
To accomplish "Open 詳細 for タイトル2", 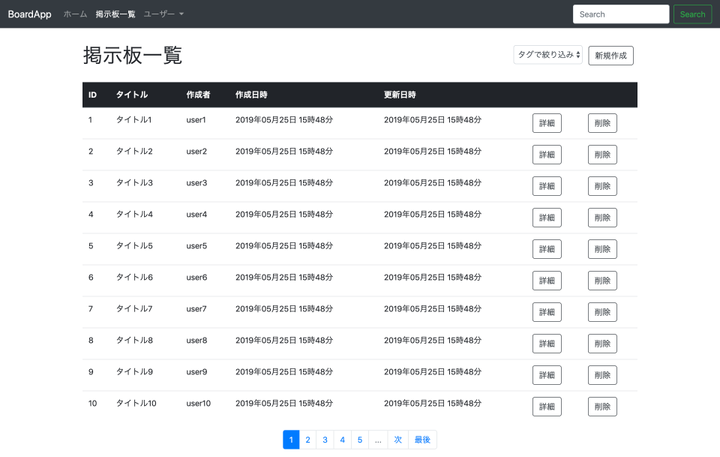I will 547,155.
